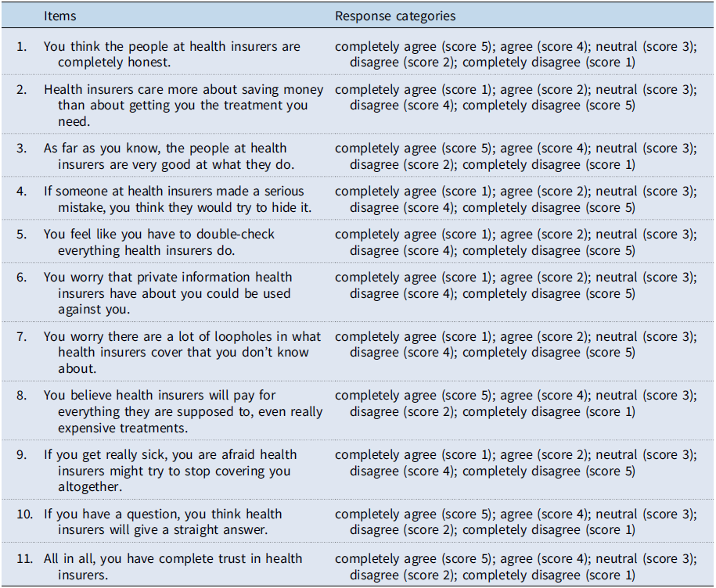Click item 6 about private information worry
Screen dimensions: 716x588
click(x=167, y=293)
